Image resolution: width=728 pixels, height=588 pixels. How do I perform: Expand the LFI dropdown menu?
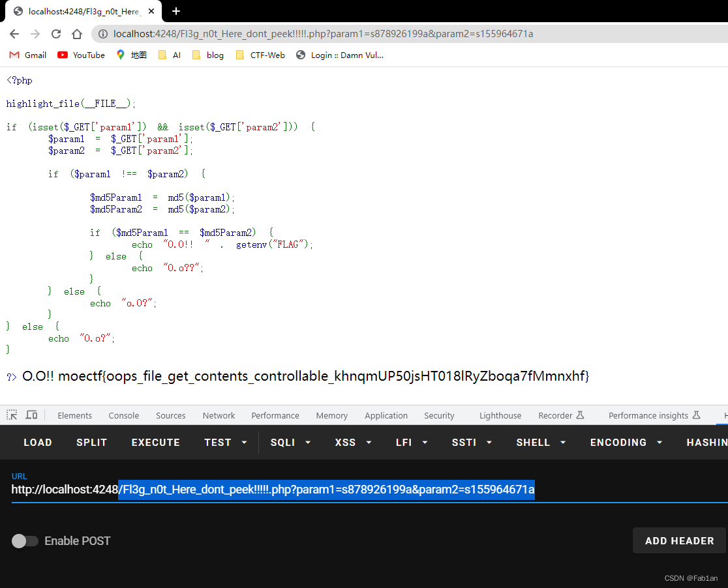coord(412,442)
